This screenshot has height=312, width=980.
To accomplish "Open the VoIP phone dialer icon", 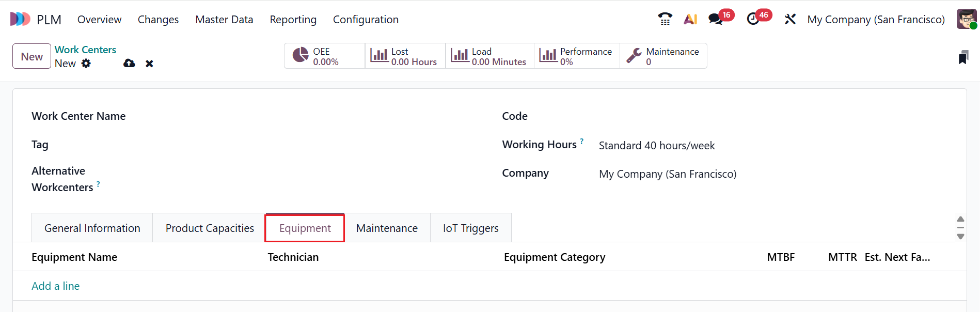I will pos(665,19).
